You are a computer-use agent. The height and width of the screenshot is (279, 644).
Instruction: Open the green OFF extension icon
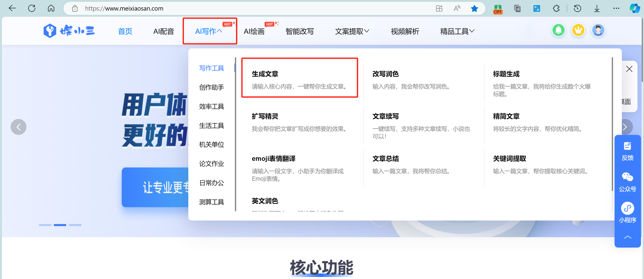tap(498, 9)
